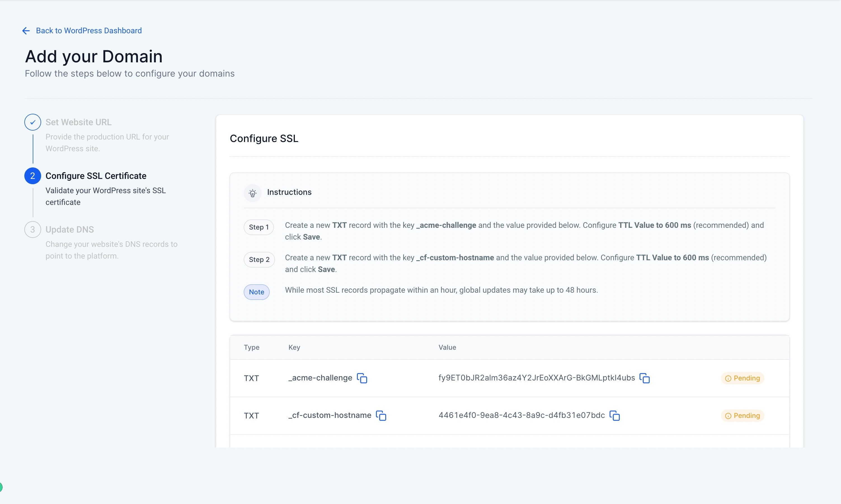Click the Value column header
Viewport: 841px width, 504px height.
point(447,347)
